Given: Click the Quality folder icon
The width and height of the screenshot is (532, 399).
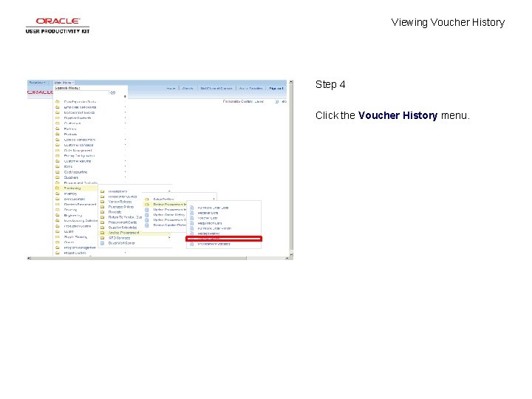Looking at the screenshot, I should pyautogui.click(x=58, y=231).
